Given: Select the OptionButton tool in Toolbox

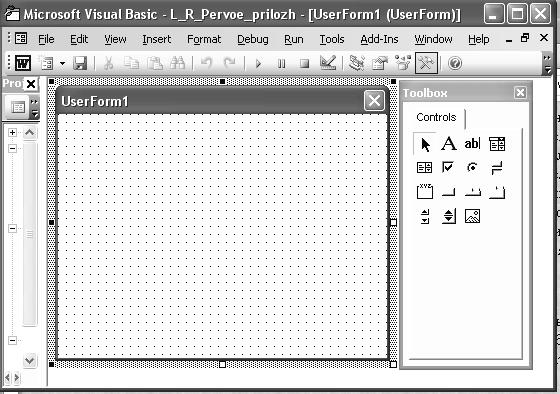Looking at the screenshot, I should click(472, 167).
